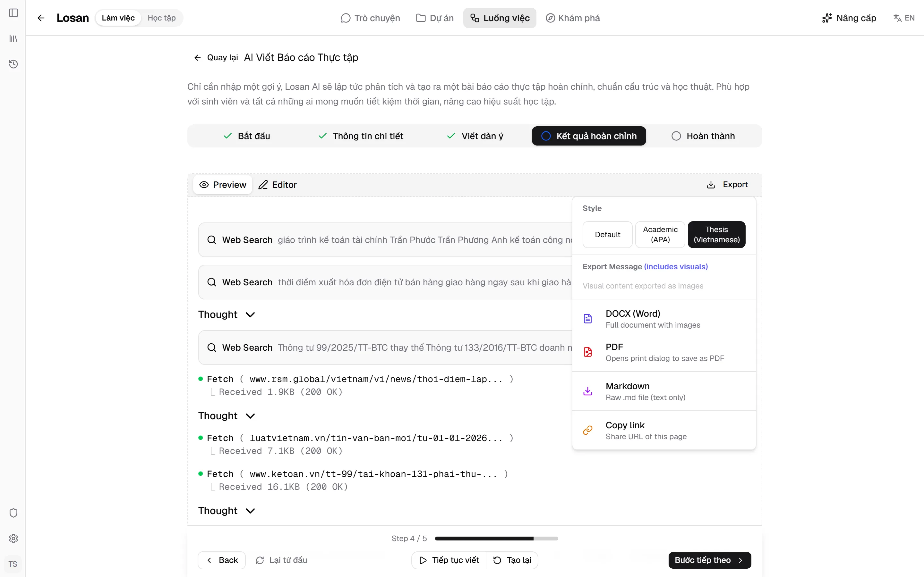Switch to the Editor tab

pyautogui.click(x=278, y=185)
